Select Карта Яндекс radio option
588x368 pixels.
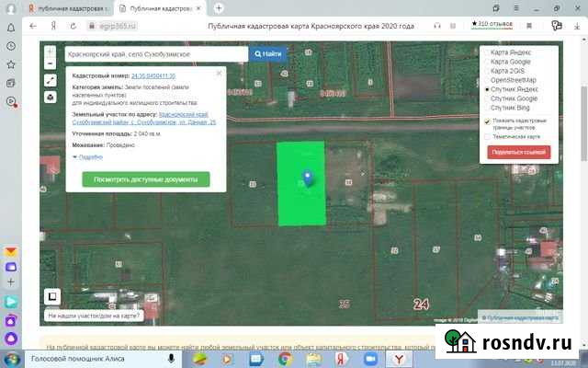click(x=487, y=52)
